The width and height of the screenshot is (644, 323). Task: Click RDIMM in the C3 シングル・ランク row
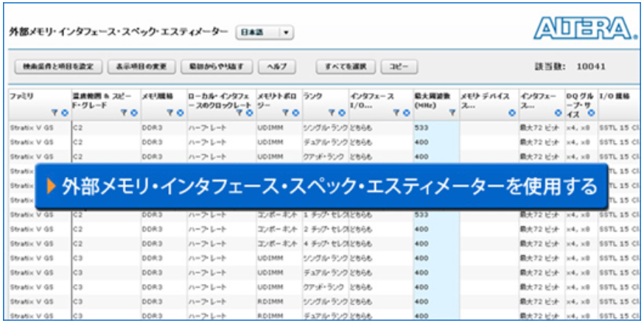click(x=270, y=302)
